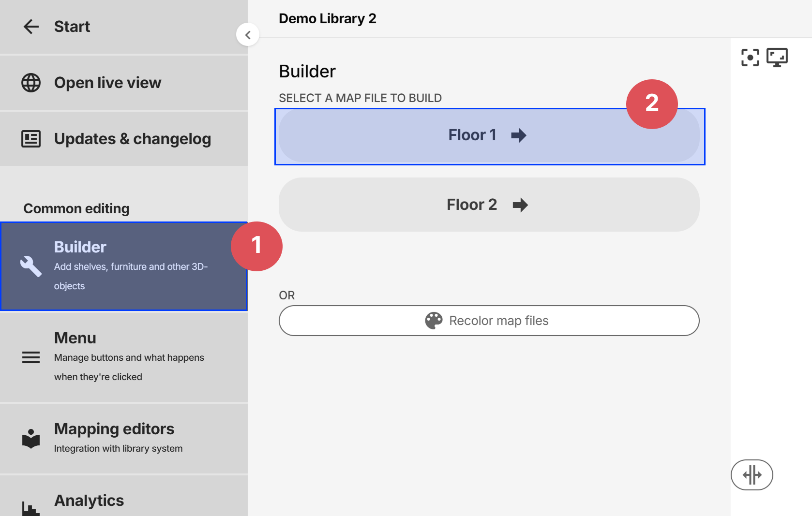Toggle the split-view resize handle button
This screenshot has height=516, width=812.
click(752, 475)
